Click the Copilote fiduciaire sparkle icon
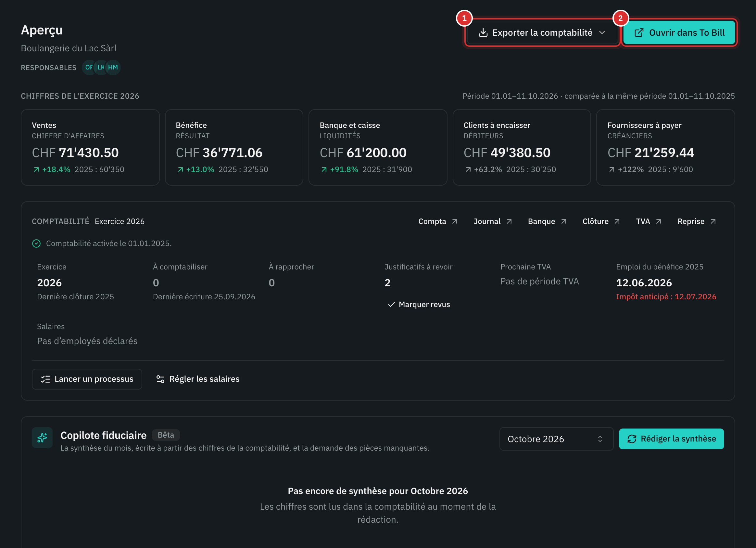The width and height of the screenshot is (756, 548). [x=42, y=438]
